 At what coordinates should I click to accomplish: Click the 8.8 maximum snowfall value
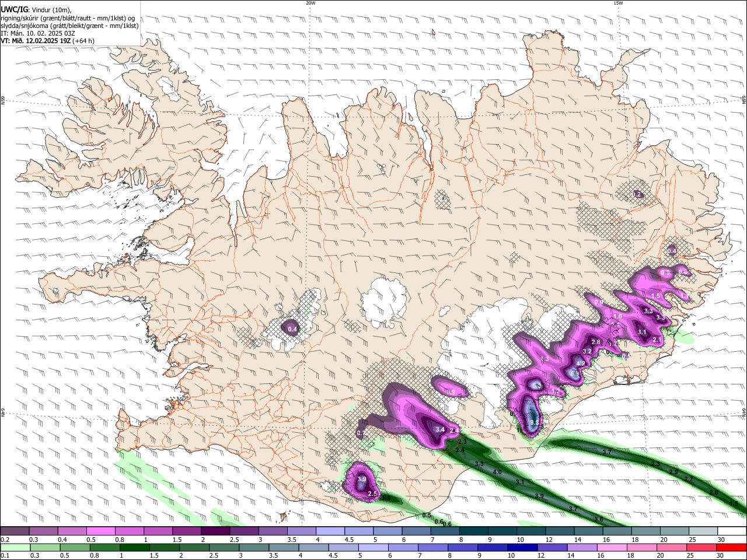(x=533, y=422)
